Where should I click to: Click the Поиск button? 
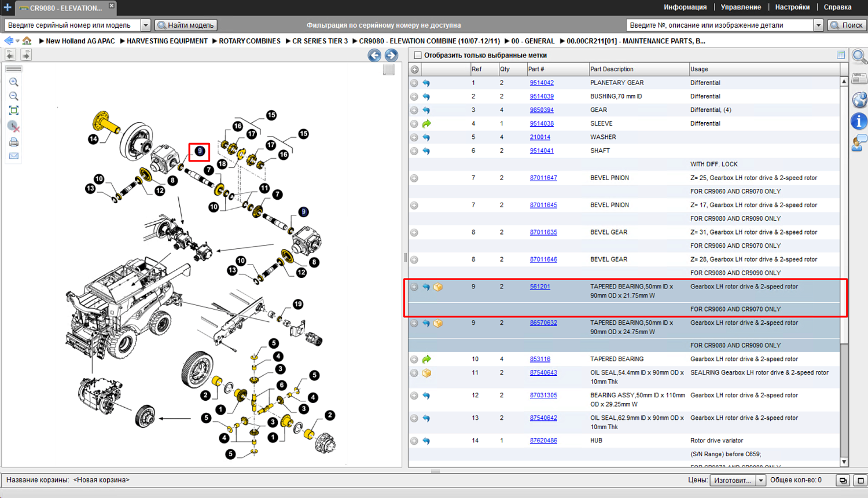(x=847, y=25)
